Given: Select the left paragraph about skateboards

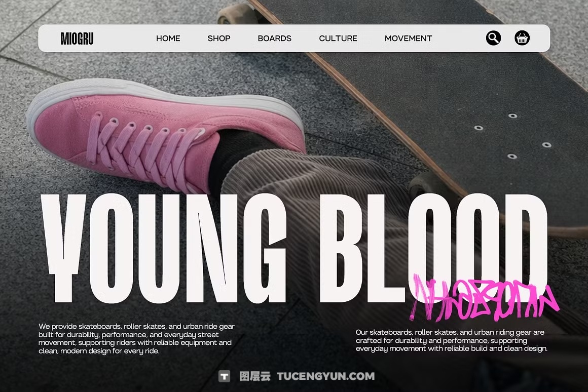Looking at the screenshot, I should coord(136,339).
